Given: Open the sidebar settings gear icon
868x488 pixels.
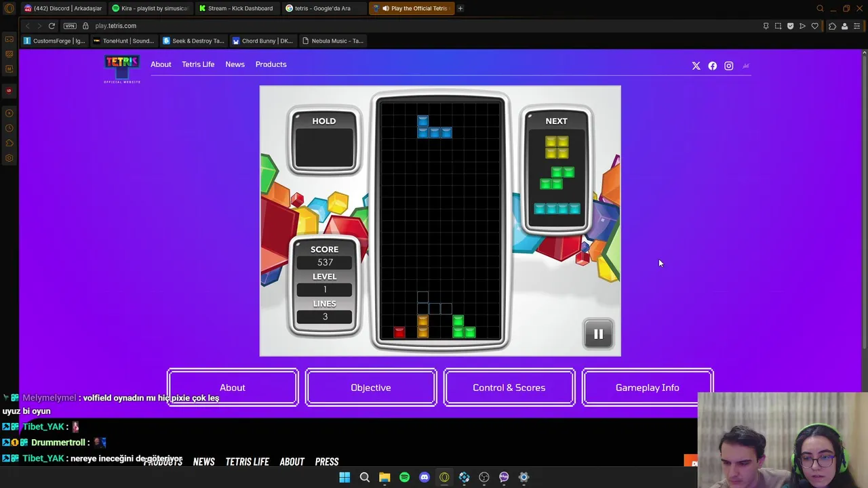Looking at the screenshot, I should click(9, 158).
